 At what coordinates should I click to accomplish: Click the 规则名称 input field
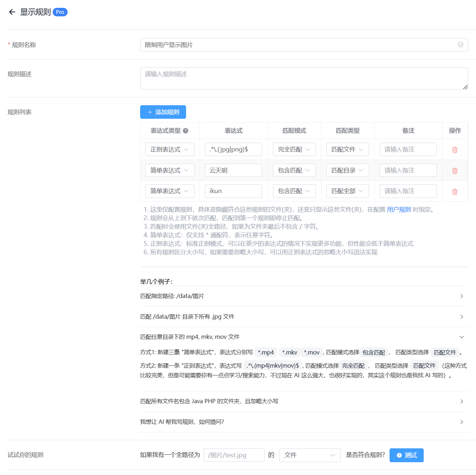[x=304, y=45]
